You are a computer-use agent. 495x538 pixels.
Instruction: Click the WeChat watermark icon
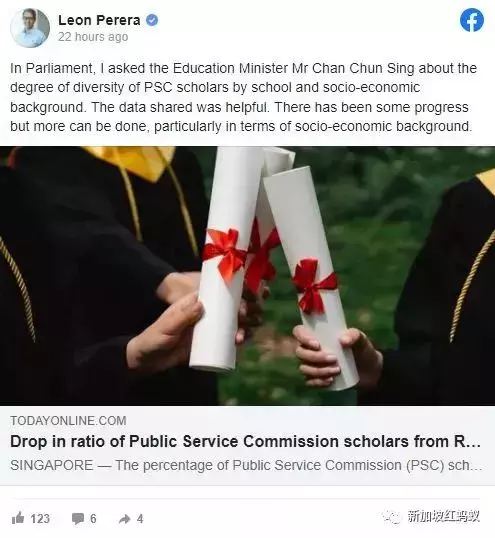[392, 516]
